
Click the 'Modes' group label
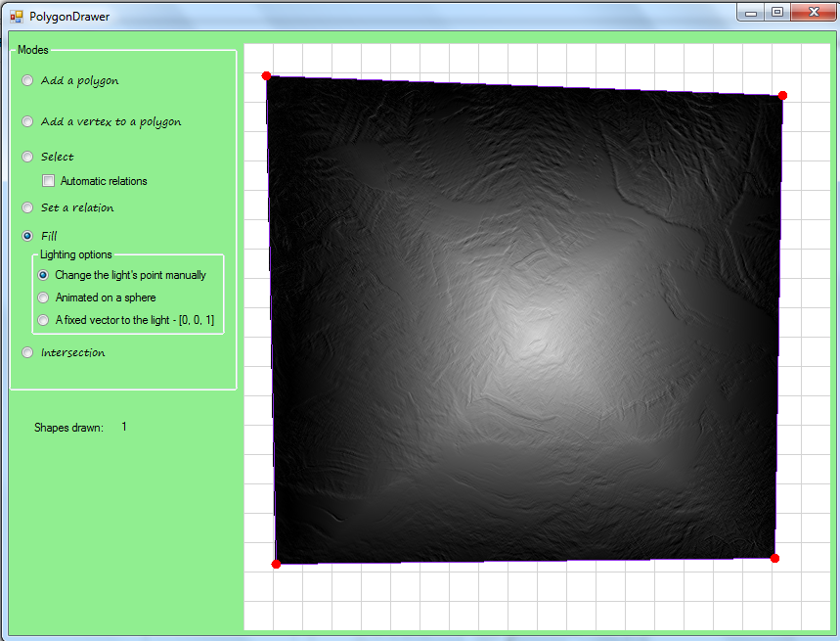click(x=32, y=50)
